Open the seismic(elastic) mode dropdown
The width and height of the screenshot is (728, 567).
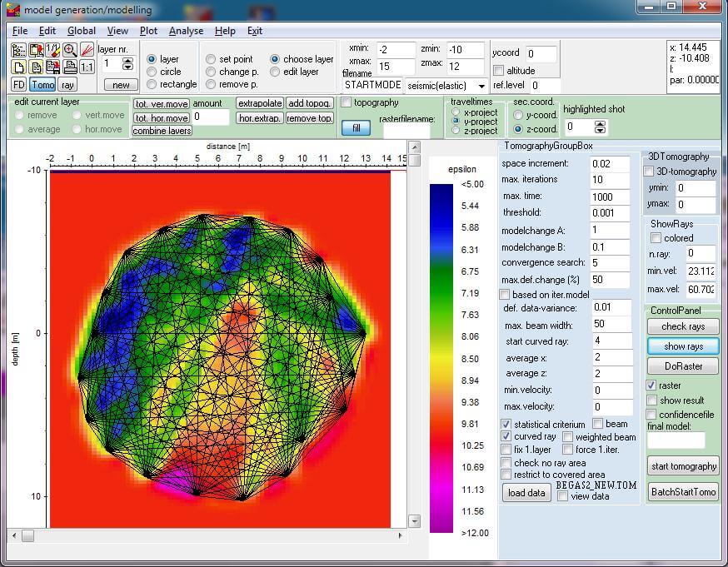481,86
